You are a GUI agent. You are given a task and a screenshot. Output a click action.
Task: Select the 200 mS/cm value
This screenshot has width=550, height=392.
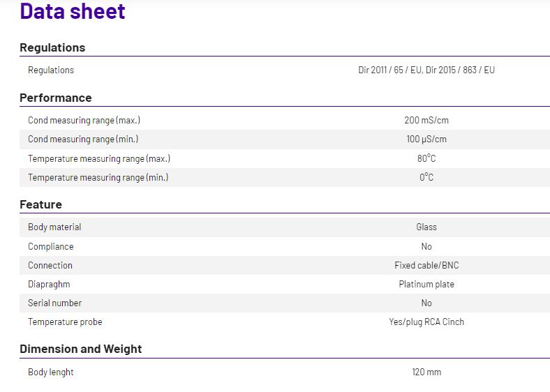(426, 120)
